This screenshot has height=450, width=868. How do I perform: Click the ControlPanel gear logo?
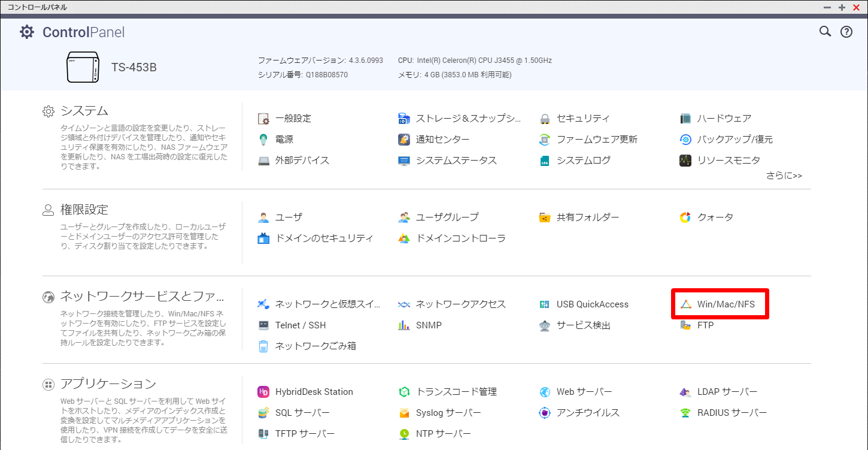pyautogui.click(x=27, y=32)
